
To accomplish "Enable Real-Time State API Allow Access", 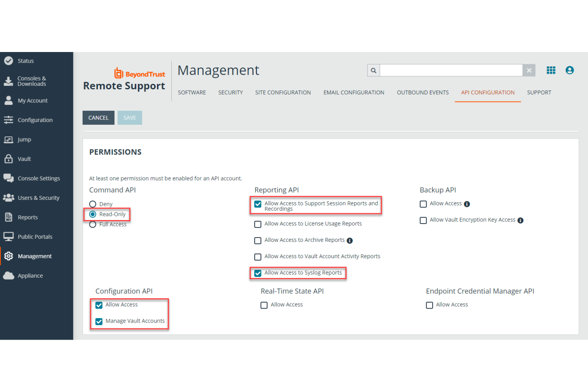I will coord(264,305).
